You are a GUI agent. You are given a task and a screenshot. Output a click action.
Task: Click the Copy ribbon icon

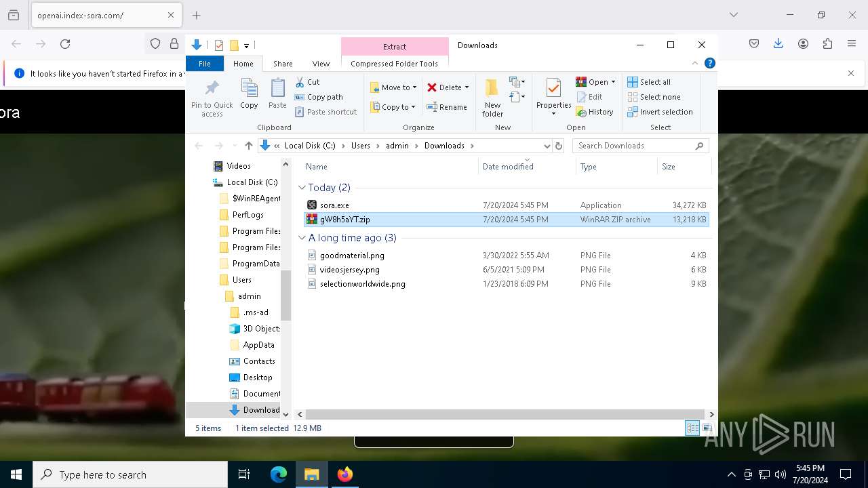pos(249,94)
